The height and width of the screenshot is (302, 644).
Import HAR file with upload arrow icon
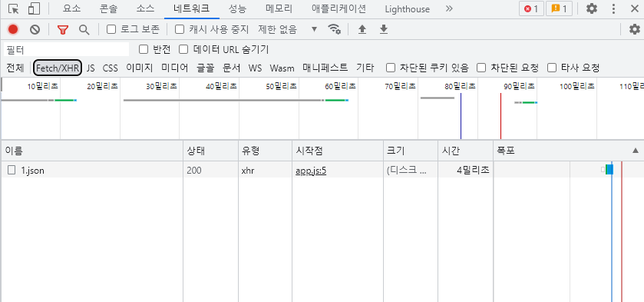(x=362, y=29)
